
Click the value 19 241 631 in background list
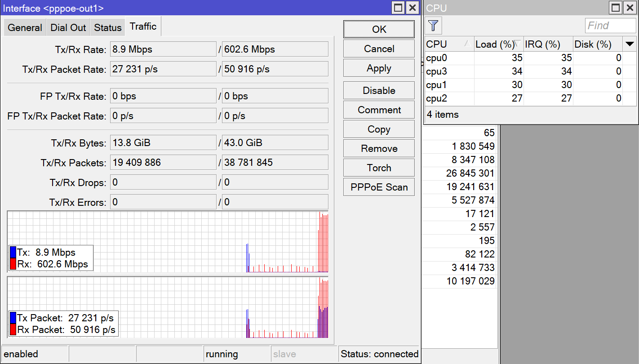470,186
